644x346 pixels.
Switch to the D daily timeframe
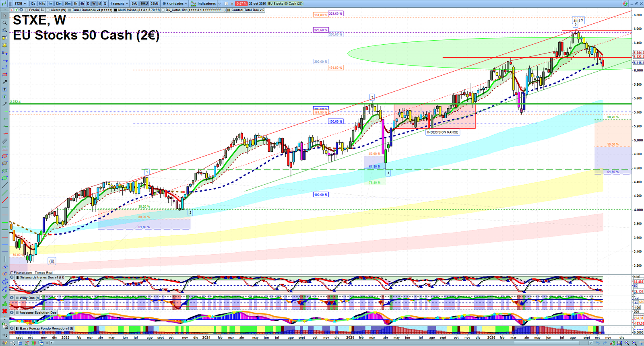[88, 4]
